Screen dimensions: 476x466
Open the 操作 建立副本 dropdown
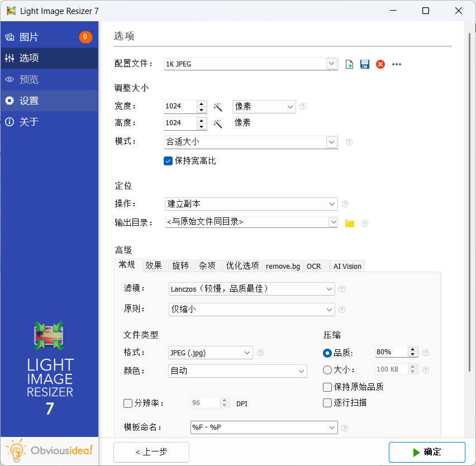tap(251, 204)
